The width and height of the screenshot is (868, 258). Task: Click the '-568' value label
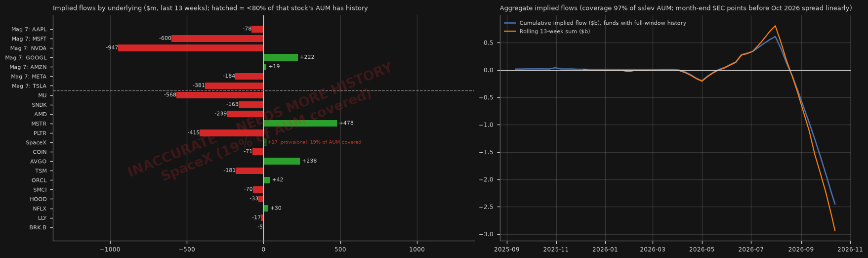pyautogui.click(x=170, y=95)
